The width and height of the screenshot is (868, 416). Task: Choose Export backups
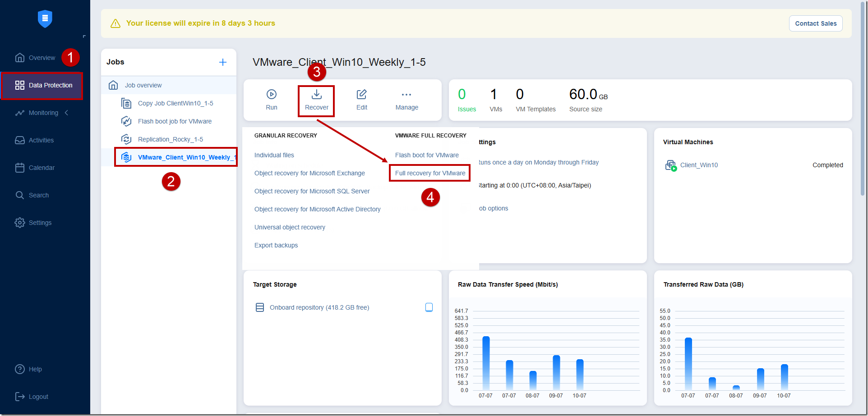(x=276, y=245)
